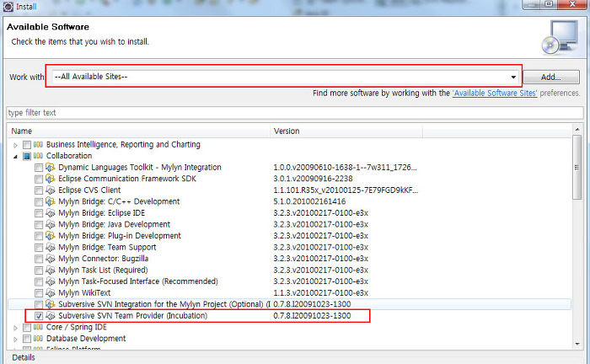Expand Business Intelligence, Reporting and Charting category

tap(15, 145)
